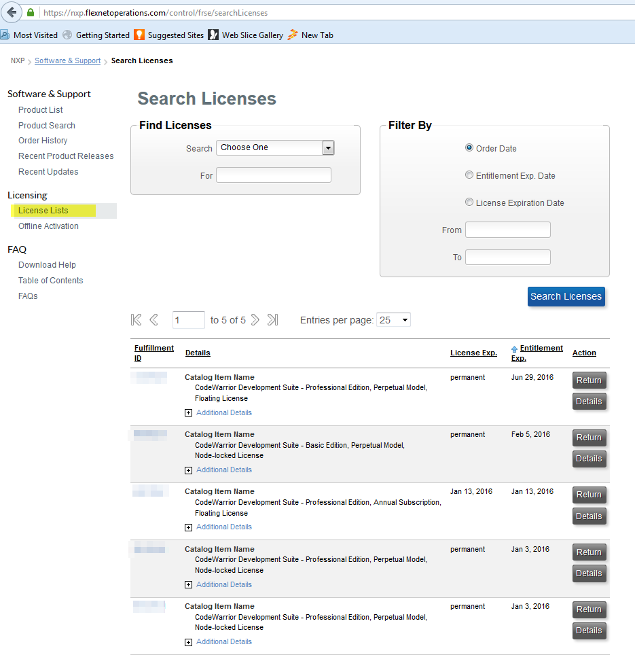635x672 pixels.
Task: Click Details for Jun 29, 2016 license
Action: click(x=589, y=401)
